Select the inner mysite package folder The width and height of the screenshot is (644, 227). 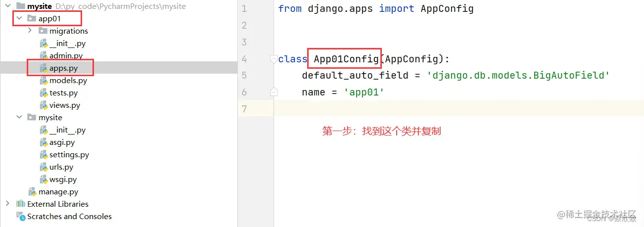[x=50, y=118]
